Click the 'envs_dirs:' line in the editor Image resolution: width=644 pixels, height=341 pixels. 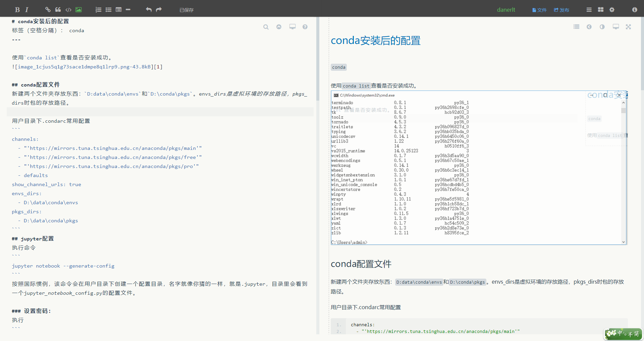26,193
